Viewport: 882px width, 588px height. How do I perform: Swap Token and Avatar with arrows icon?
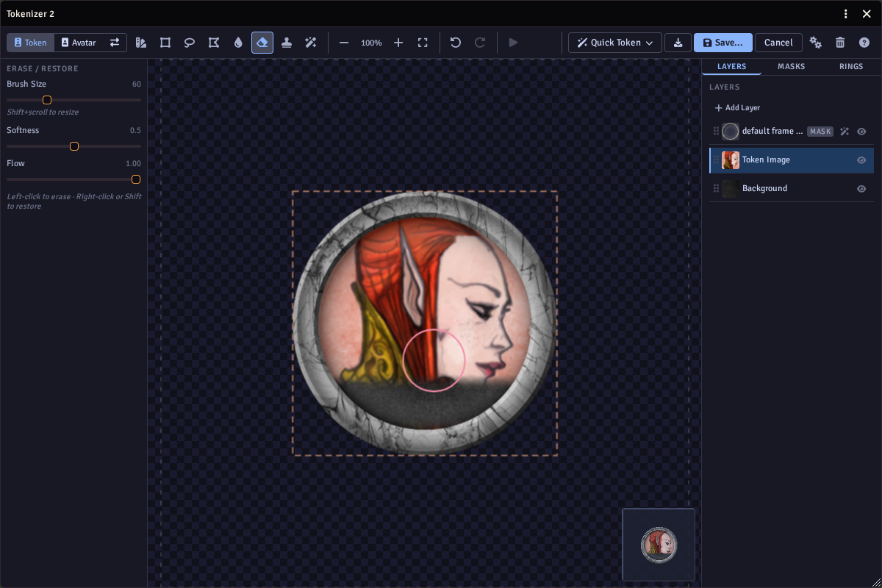click(115, 43)
